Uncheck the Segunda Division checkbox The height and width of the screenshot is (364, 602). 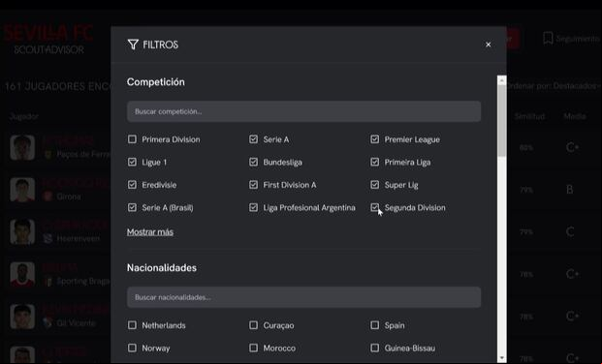click(375, 207)
